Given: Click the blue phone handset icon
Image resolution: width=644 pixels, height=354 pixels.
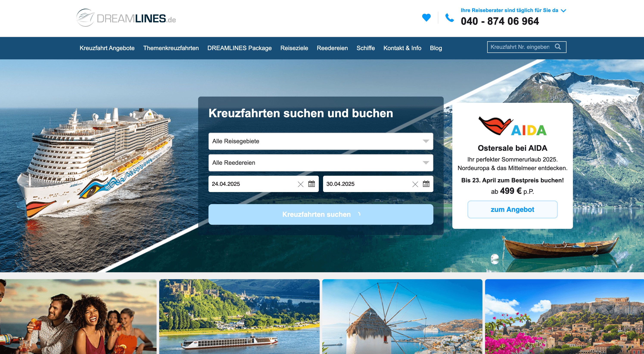Looking at the screenshot, I should pos(450,18).
